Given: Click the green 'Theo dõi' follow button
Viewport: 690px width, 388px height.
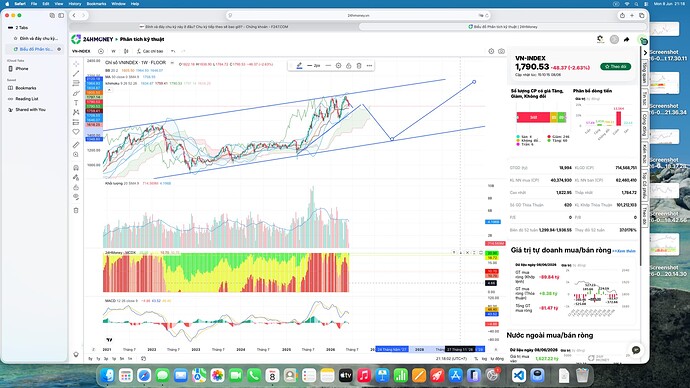Looking at the screenshot, I should (x=615, y=66).
